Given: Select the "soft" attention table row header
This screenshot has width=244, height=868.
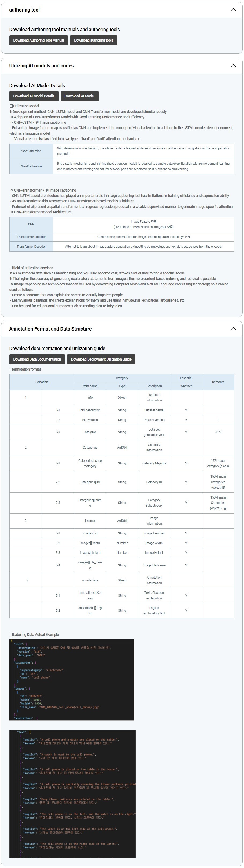Looking at the screenshot, I should [x=31, y=151].
